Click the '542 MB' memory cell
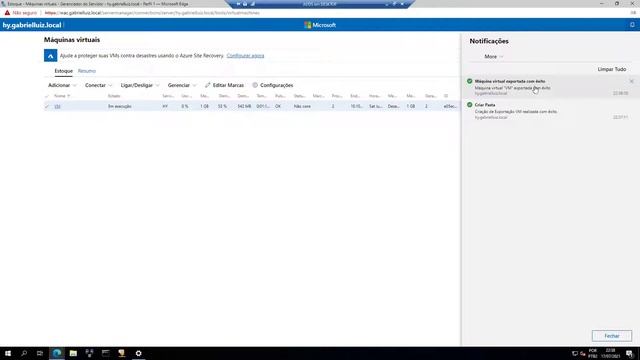The width and height of the screenshot is (640, 360). point(244,106)
